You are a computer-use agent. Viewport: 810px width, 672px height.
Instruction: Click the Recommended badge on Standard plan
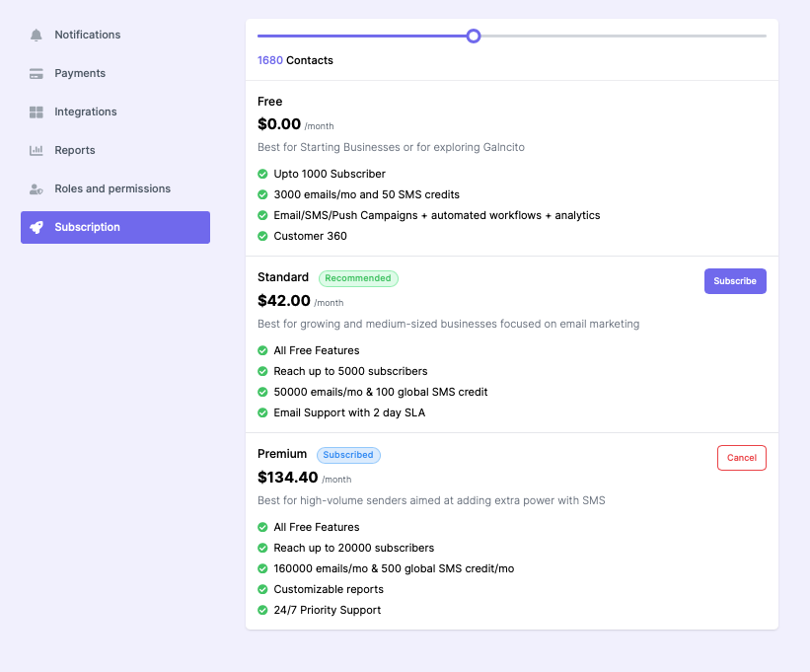pyautogui.click(x=358, y=278)
